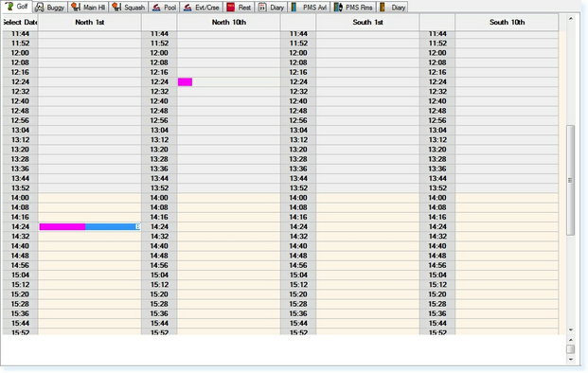Image resolution: width=588 pixels, height=373 pixels.
Task: Select the 14:08 time for South 1st
Action: pos(298,207)
